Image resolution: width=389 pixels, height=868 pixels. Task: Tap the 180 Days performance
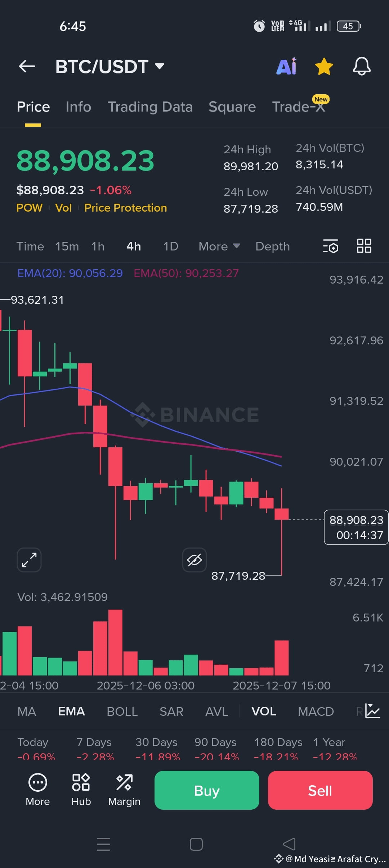coord(278,749)
